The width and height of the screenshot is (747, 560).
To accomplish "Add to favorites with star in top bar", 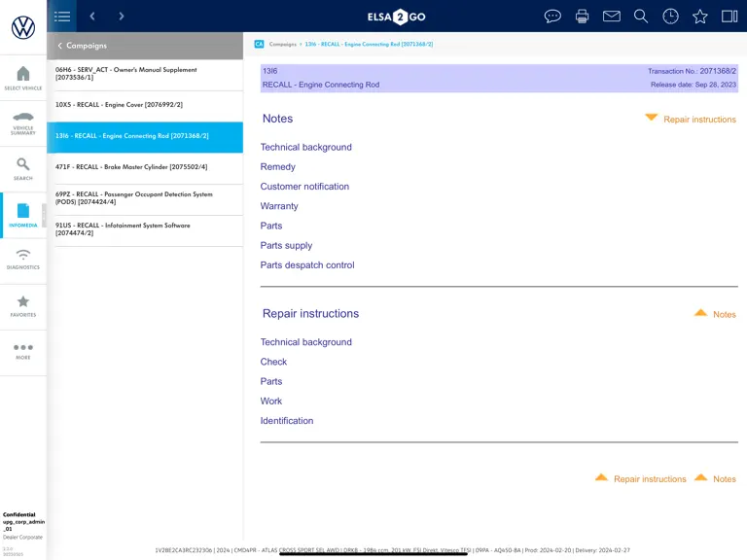I will click(x=700, y=17).
